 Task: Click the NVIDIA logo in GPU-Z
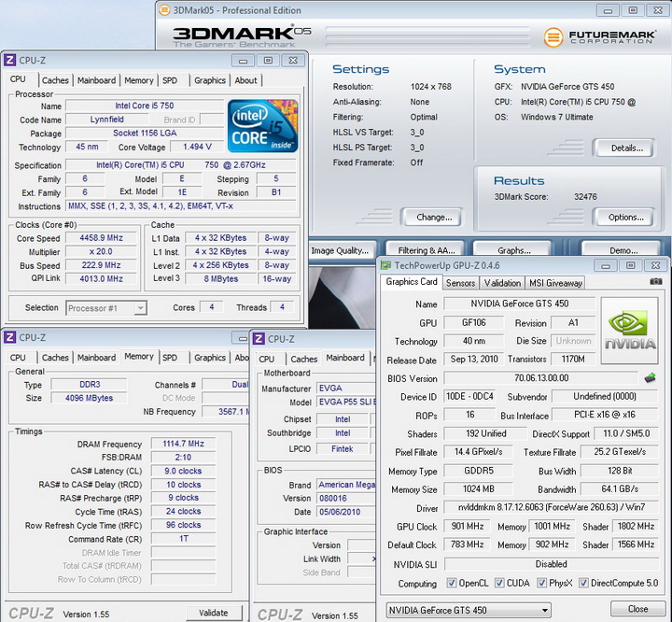[x=632, y=331]
